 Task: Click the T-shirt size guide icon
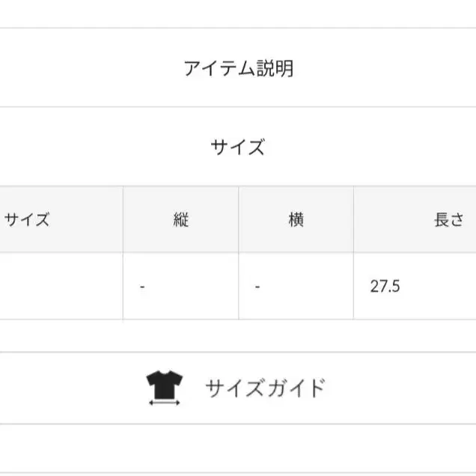[x=164, y=388]
